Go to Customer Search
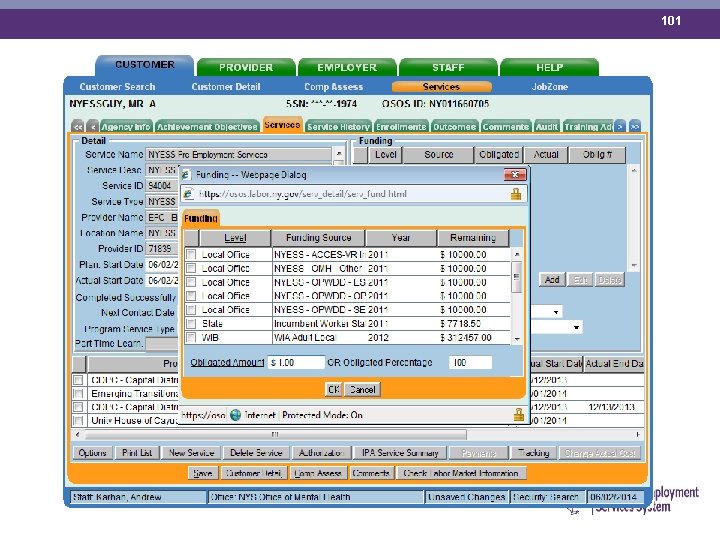The height and width of the screenshot is (540, 720). (117, 87)
